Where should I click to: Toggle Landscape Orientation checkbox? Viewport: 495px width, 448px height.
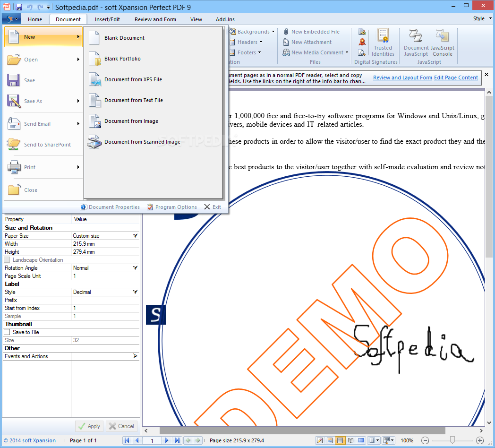click(x=7, y=260)
